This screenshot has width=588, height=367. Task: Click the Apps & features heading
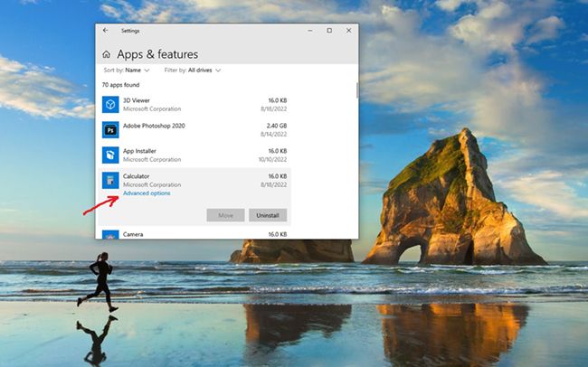tap(157, 54)
